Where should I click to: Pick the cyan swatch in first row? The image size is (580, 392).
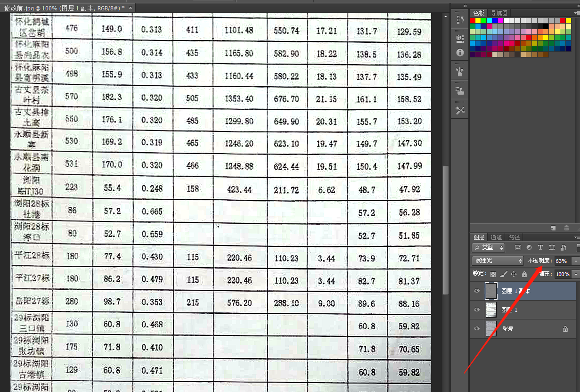(490, 20)
